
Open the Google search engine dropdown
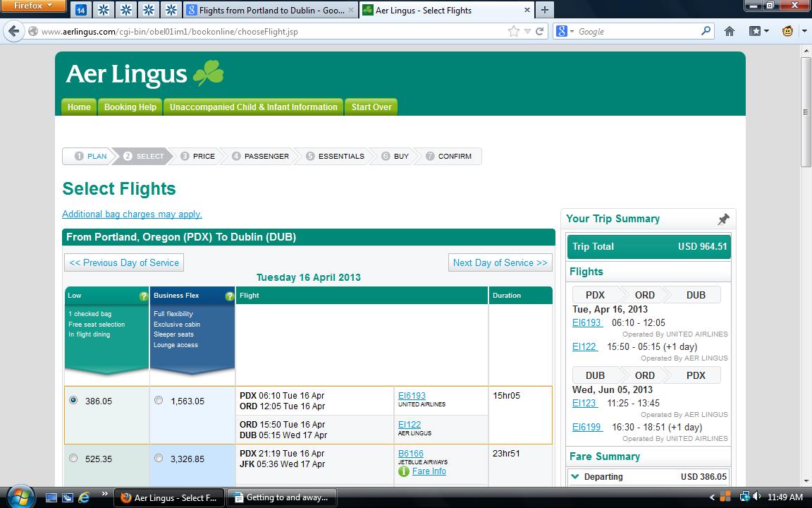point(565,32)
